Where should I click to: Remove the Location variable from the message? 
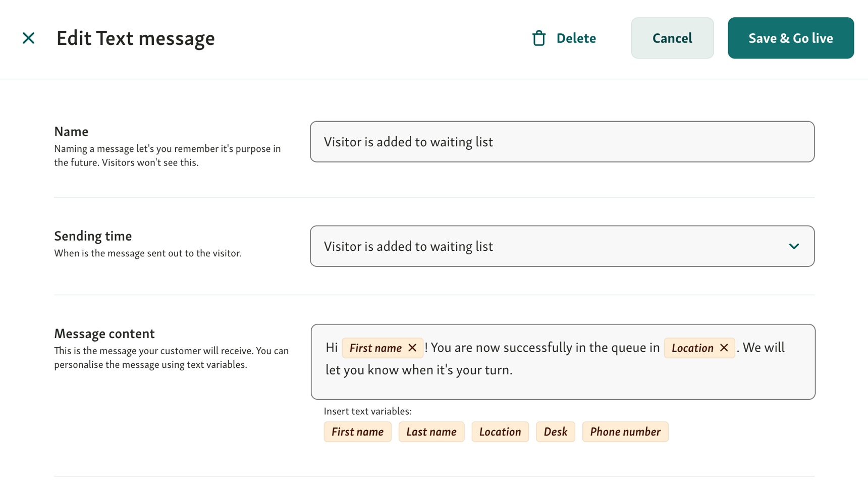click(724, 348)
